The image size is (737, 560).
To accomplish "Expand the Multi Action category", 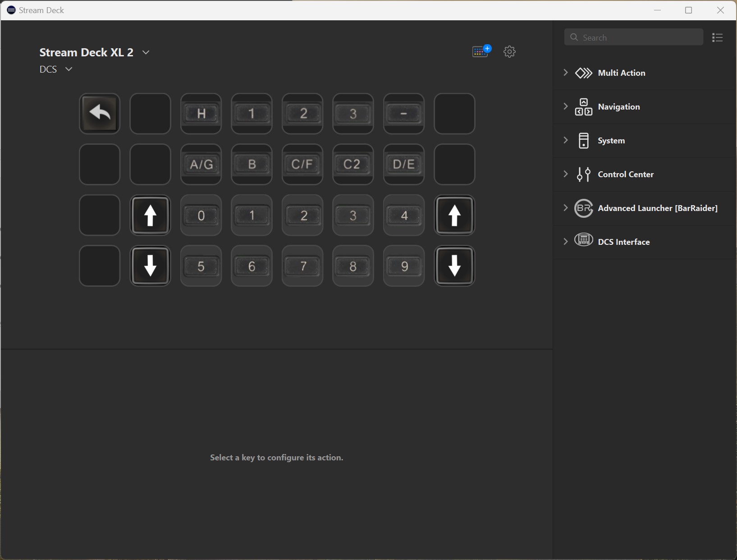I will [x=621, y=73].
